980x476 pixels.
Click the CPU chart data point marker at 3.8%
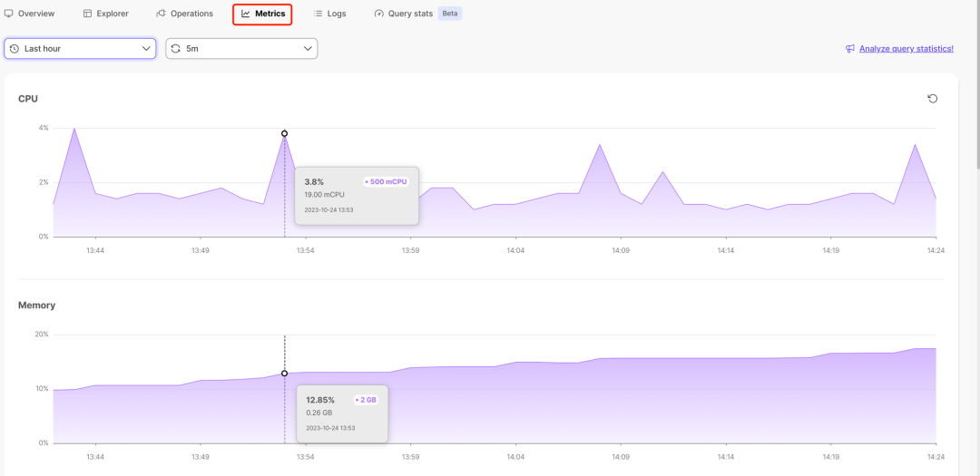tap(284, 133)
